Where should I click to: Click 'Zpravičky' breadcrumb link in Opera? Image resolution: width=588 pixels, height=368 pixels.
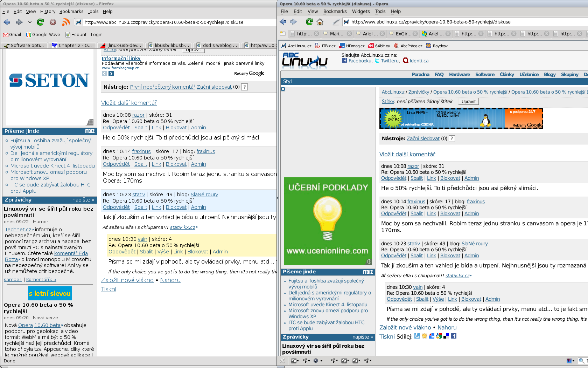pyautogui.click(x=419, y=92)
